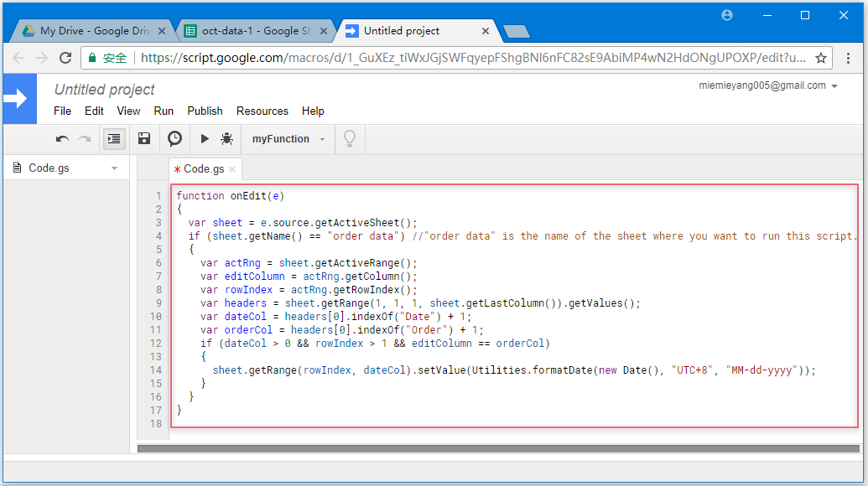Click the redo arrow icon
This screenshot has height=486, width=868.
click(x=84, y=139)
